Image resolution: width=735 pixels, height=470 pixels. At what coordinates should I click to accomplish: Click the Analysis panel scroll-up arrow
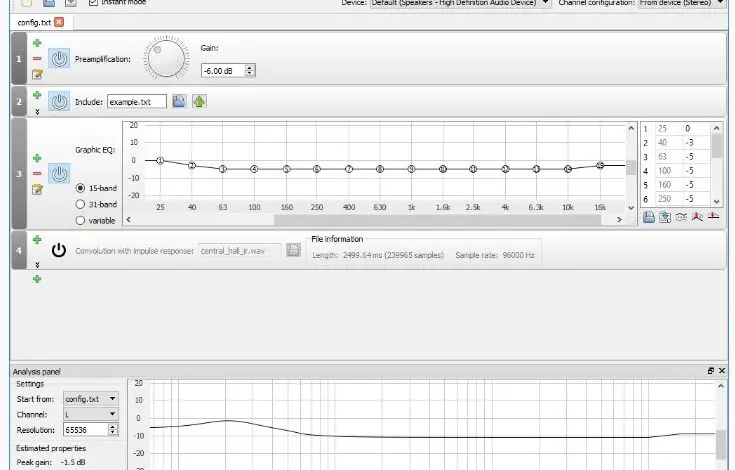(x=721, y=387)
